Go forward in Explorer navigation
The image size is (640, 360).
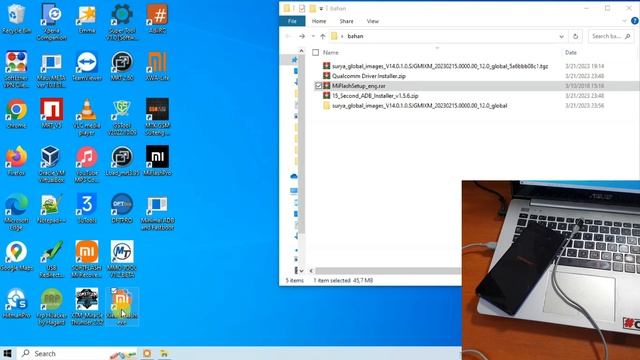pos(302,36)
